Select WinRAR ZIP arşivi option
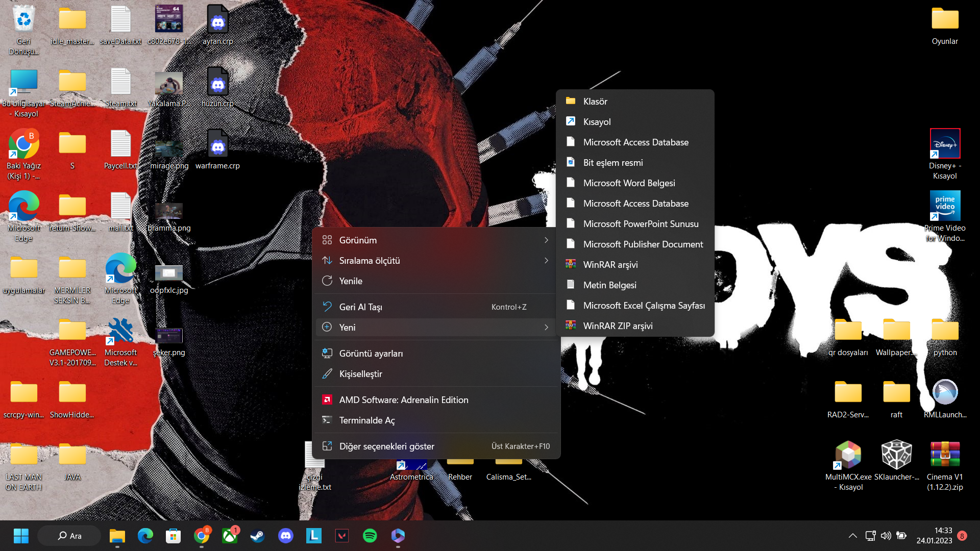 (618, 326)
